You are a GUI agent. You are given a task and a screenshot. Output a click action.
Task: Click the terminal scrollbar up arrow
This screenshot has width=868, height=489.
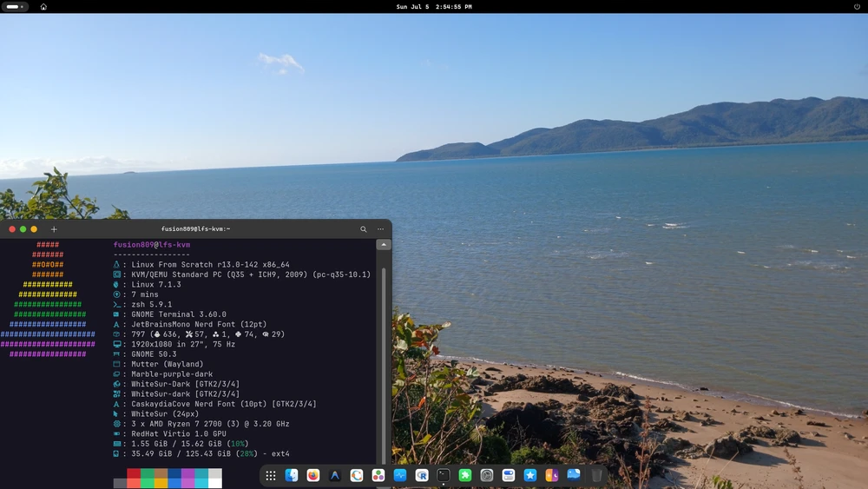click(384, 244)
